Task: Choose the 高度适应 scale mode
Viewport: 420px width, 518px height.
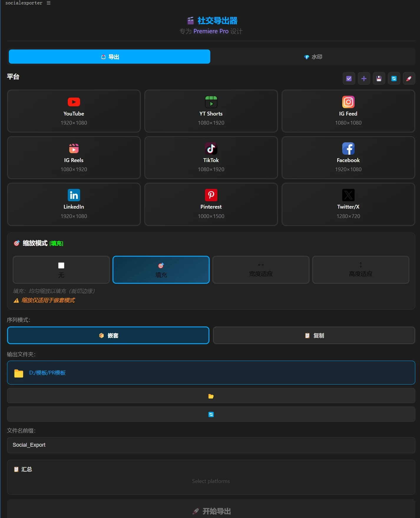Action: [x=361, y=270]
